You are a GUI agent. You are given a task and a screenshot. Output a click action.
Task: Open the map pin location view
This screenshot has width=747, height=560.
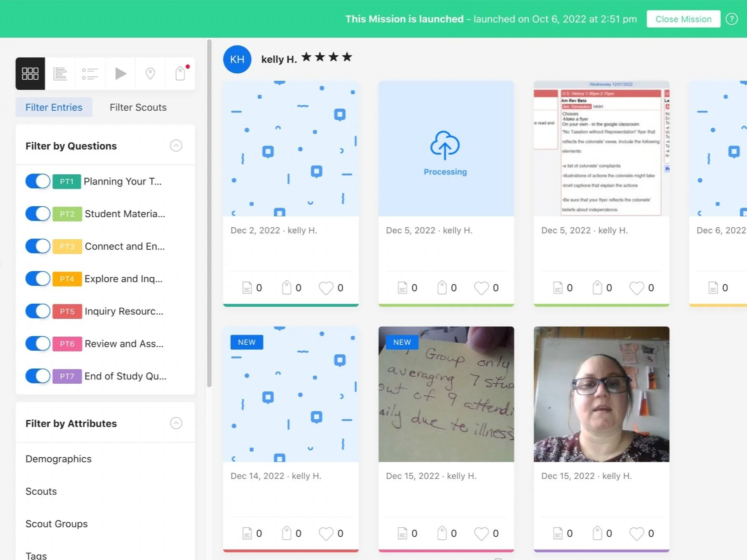point(150,73)
